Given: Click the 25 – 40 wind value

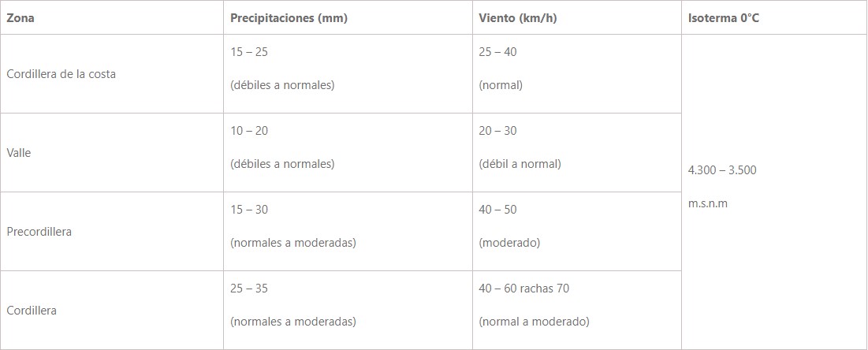Looking at the screenshot, I should tap(497, 52).
